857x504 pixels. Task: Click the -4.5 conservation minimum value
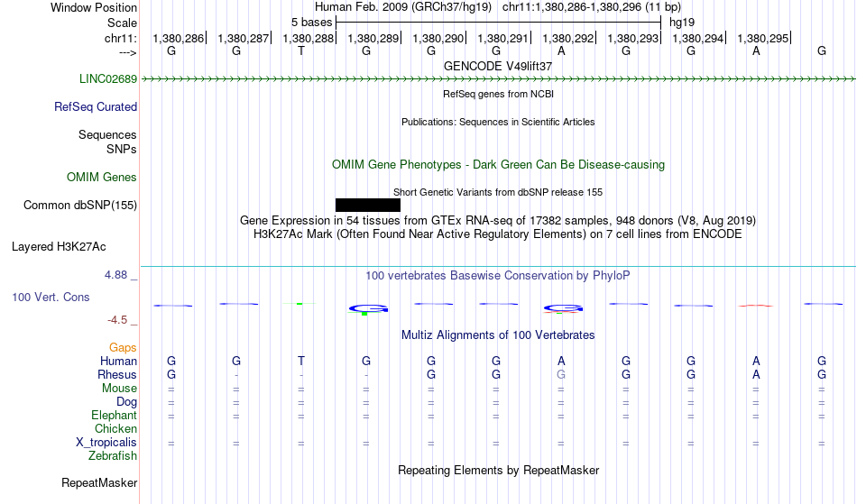click(x=117, y=320)
